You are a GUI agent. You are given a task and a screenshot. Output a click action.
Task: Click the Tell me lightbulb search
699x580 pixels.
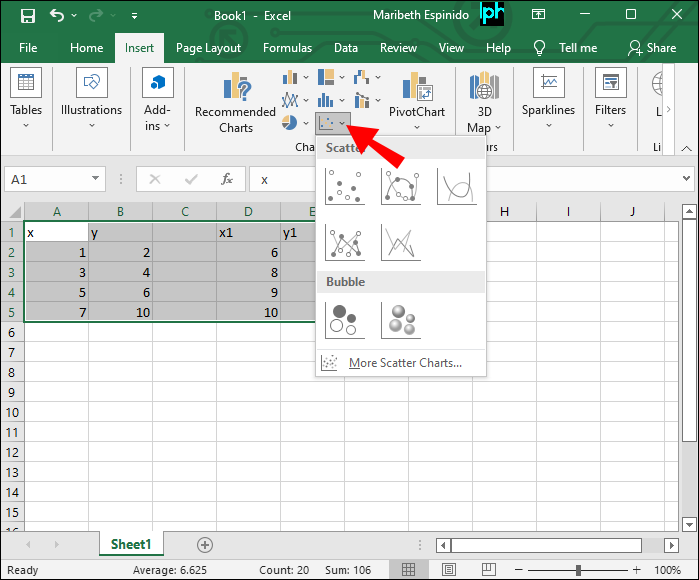coord(565,48)
